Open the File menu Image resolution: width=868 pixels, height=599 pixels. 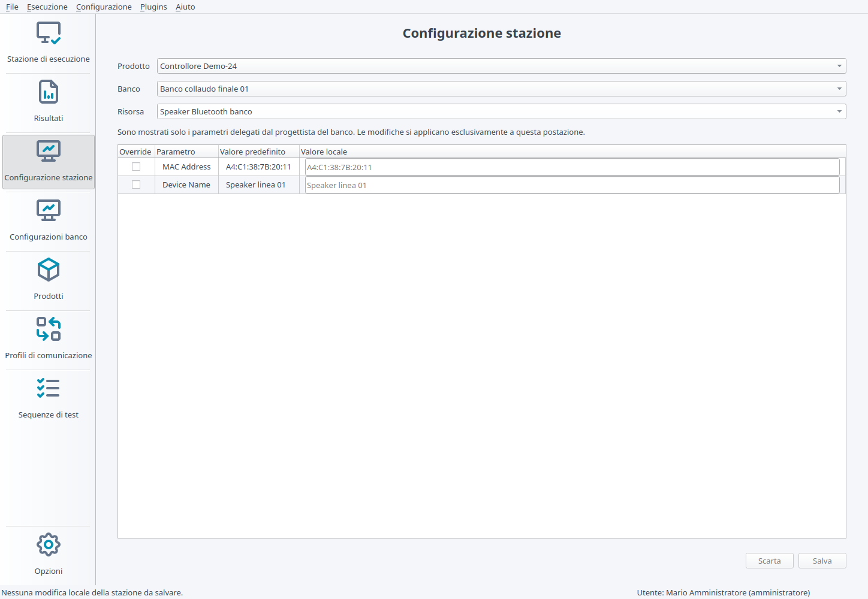pos(12,7)
